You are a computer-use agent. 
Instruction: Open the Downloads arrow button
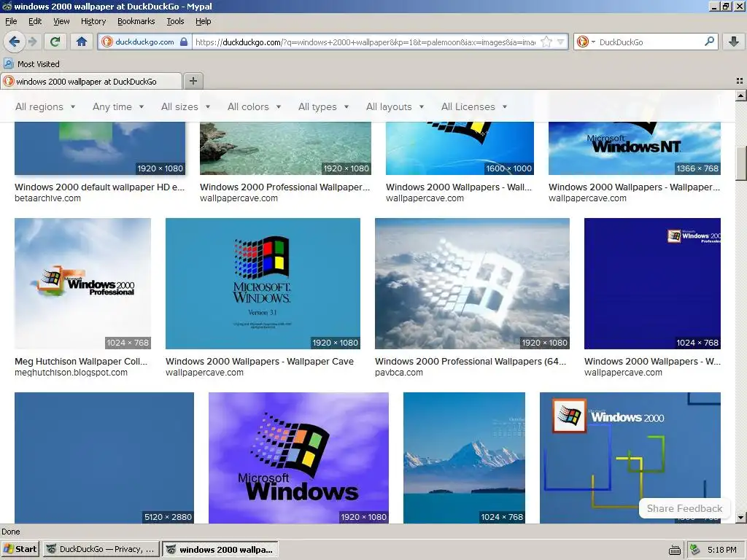(734, 42)
